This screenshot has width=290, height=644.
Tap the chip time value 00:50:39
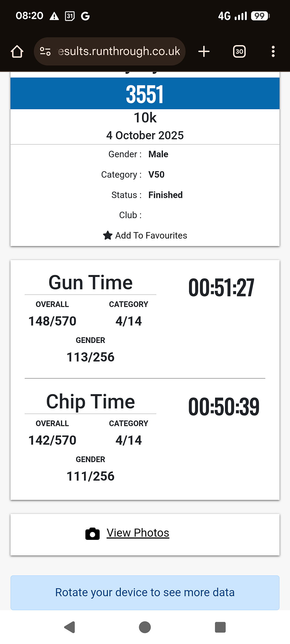click(224, 407)
